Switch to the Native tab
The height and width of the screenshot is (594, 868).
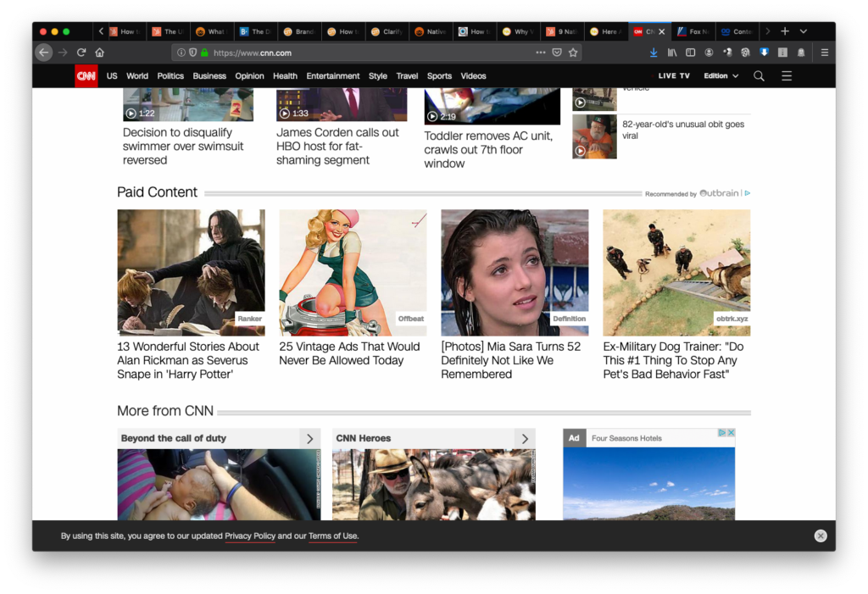(x=431, y=31)
